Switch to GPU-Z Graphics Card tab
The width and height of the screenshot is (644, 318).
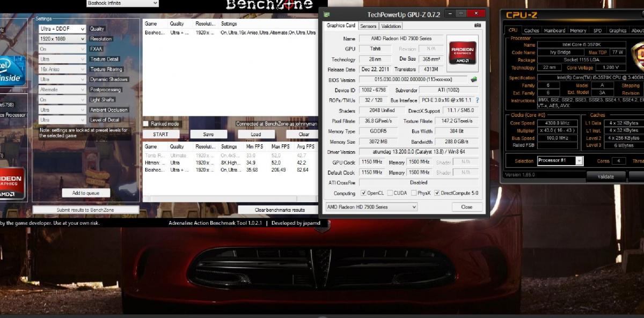coord(341,26)
